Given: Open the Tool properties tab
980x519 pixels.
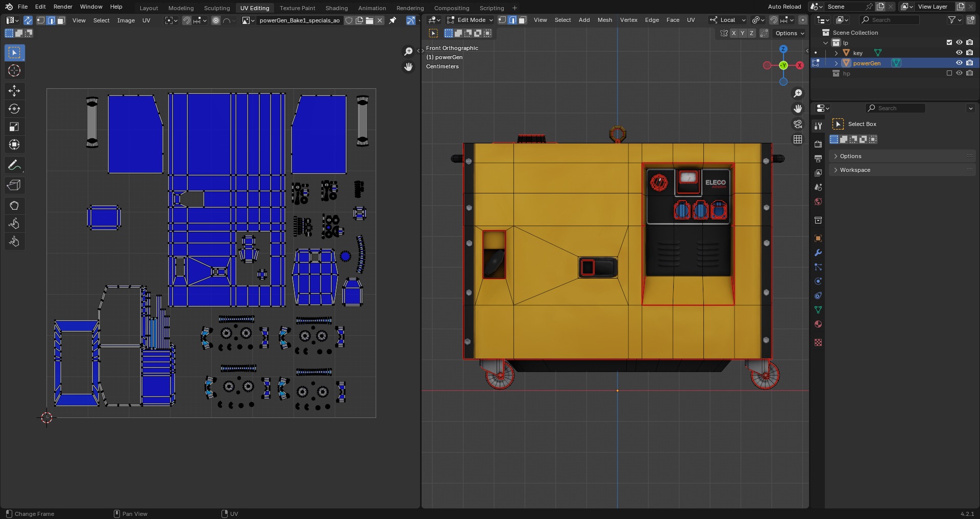Looking at the screenshot, I should (x=818, y=126).
